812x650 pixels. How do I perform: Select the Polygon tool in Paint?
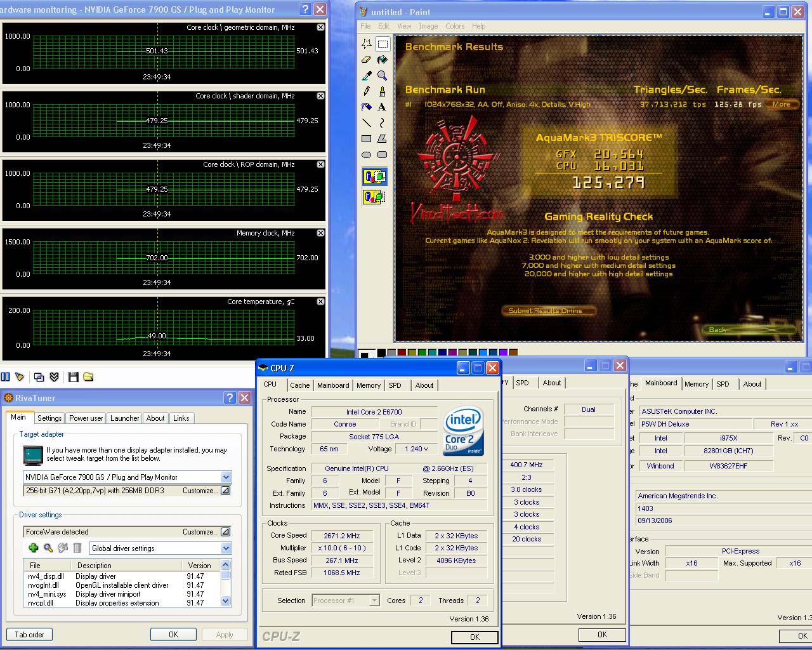click(x=383, y=139)
